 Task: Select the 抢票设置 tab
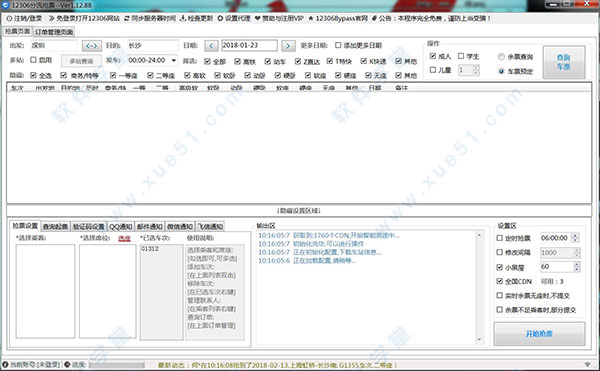click(25, 226)
